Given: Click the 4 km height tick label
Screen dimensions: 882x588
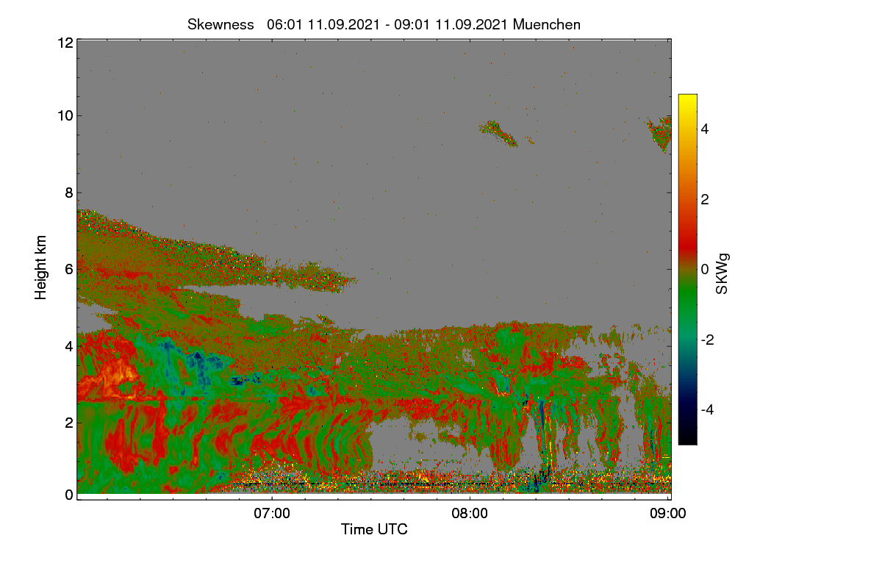Looking at the screenshot, I should [68, 345].
